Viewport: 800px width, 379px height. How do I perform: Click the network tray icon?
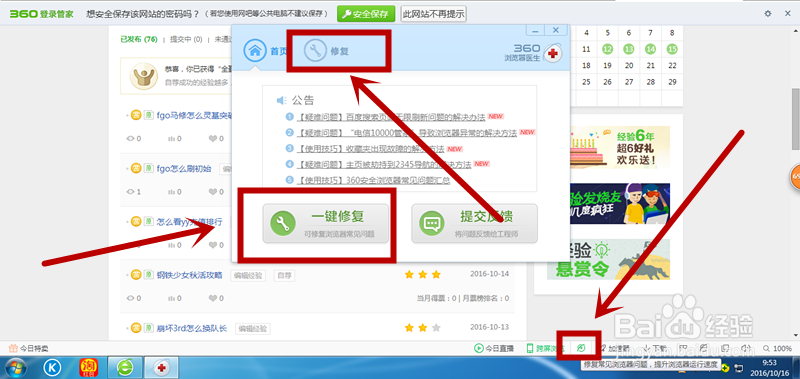[x=738, y=368]
